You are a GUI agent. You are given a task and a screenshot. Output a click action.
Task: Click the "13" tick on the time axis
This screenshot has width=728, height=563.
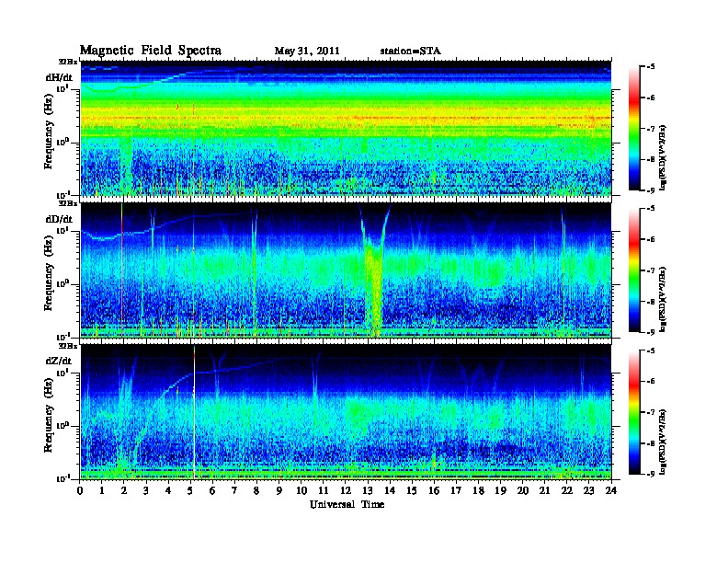click(368, 491)
